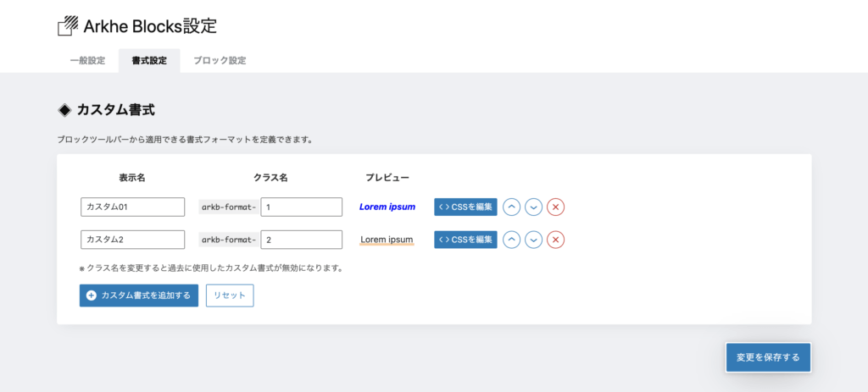Click arkb-format- prefix in カスタム2 row
This screenshot has height=392, width=868.
[229, 240]
